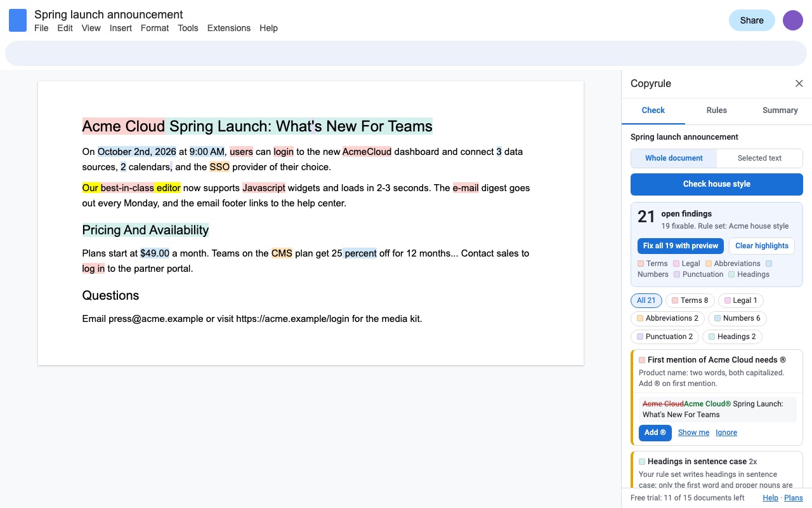Open the purple account avatar
Viewport: 812px width, 508px height.
click(x=793, y=20)
